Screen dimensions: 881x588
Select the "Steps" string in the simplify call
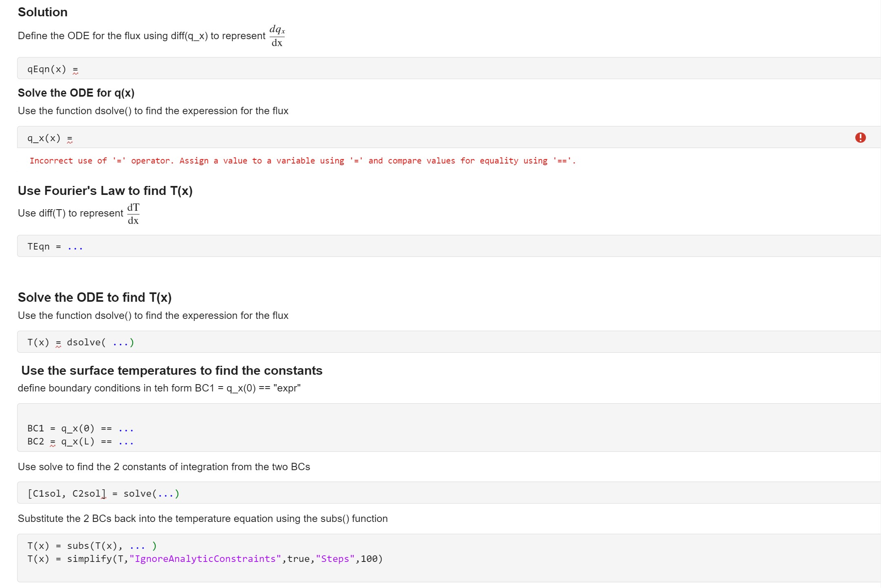(335, 559)
